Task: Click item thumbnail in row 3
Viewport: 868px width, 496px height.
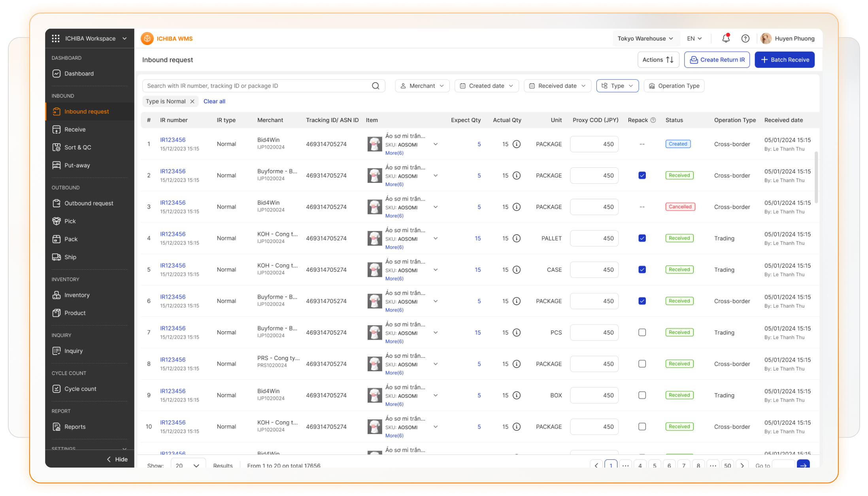Action: tap(375, 207)
